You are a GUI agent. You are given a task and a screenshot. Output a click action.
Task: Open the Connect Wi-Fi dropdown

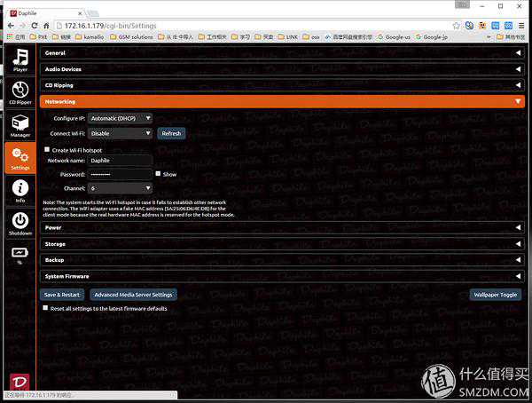121,133
